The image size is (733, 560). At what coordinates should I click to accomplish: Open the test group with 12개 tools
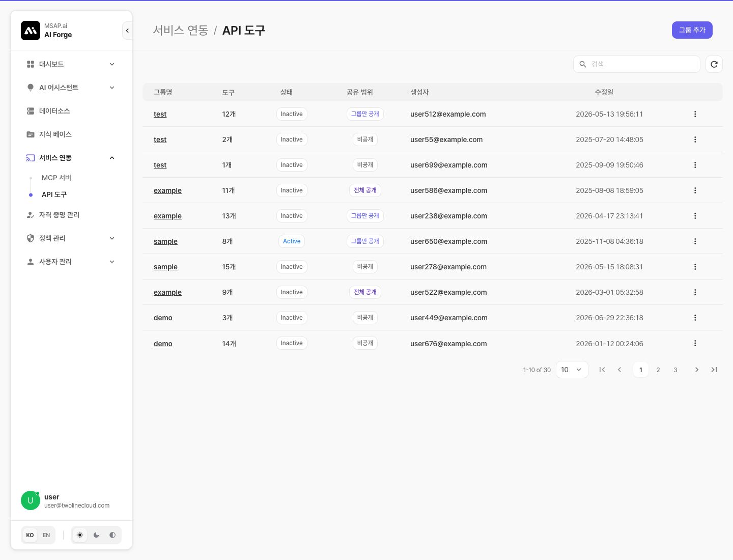(160, 114)
